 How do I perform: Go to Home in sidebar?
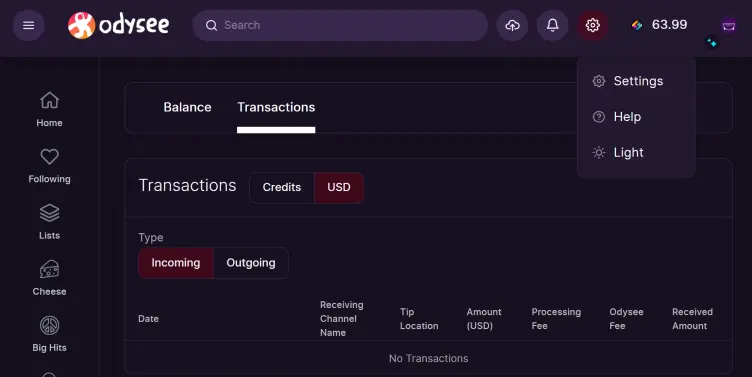click(49, 109)
